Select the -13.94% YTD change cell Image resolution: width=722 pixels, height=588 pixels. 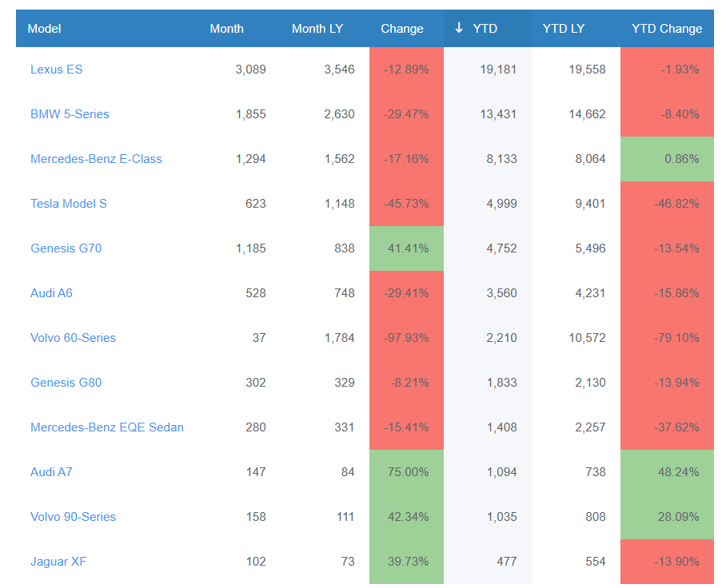(667, 383)
